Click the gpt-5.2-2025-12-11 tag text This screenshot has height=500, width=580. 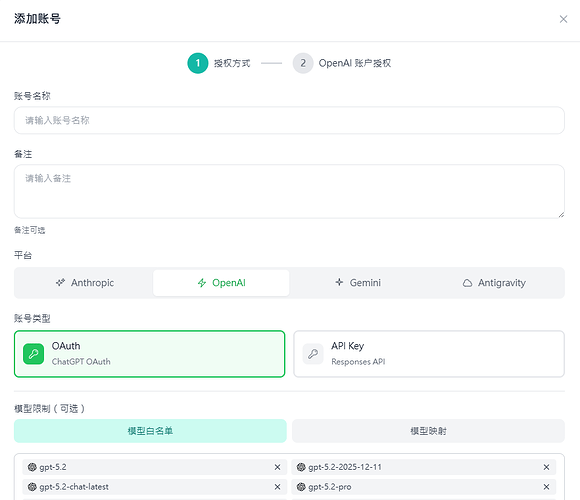[x=345, y=467]
